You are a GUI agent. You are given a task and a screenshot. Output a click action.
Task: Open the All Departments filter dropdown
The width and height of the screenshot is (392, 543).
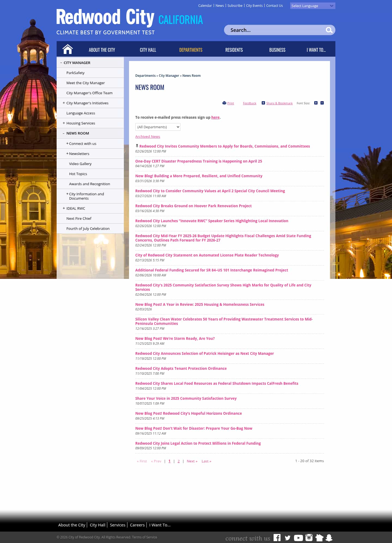[158, 127]
